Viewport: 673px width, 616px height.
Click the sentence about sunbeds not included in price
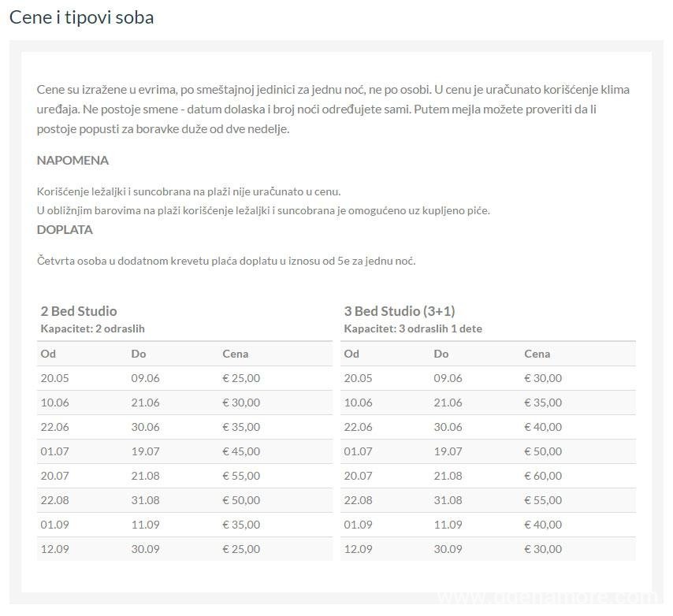point(188,191)
